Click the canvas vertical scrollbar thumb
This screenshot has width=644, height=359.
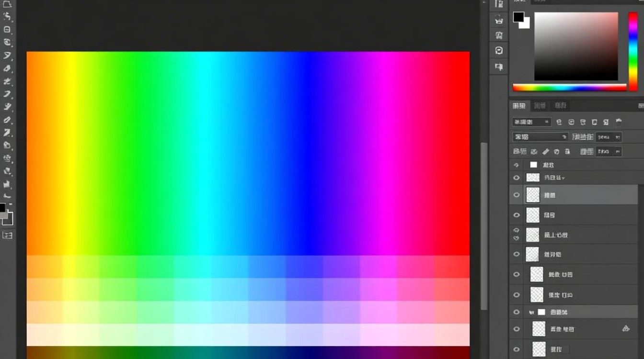pyautogui.click(x=484, y=225)
